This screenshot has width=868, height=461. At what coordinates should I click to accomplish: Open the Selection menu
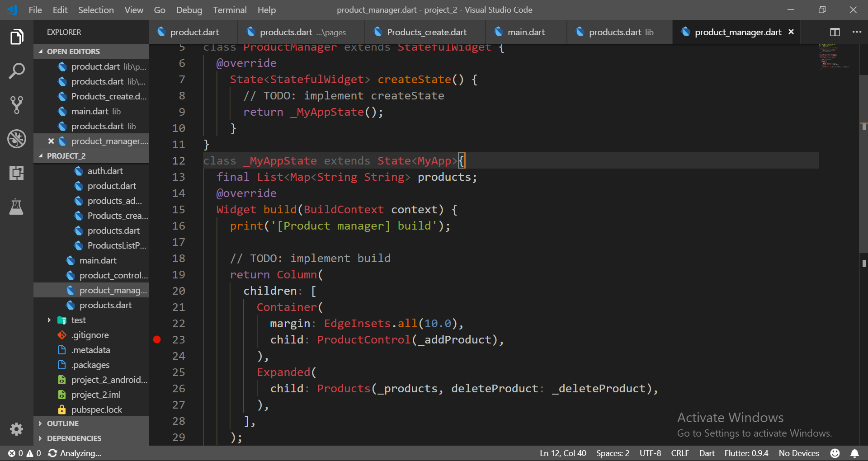[x=96, y=9]
